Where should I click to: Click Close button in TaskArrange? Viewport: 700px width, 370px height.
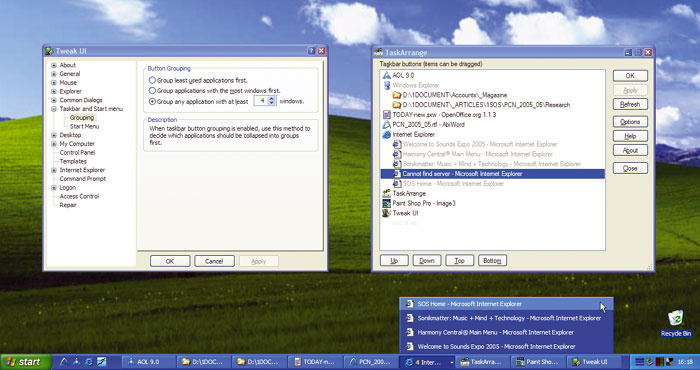tap(630, 169)
